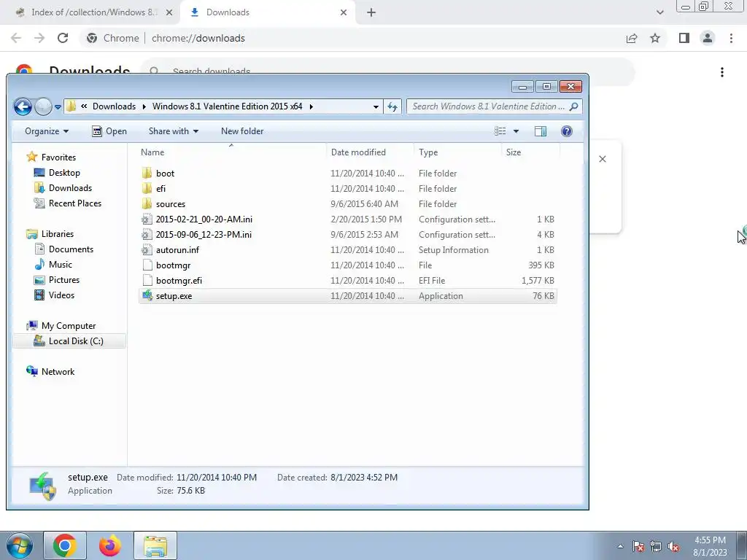Reload the Chrome page
Viewport: 747px width, 560px height.
click(63, 38)
